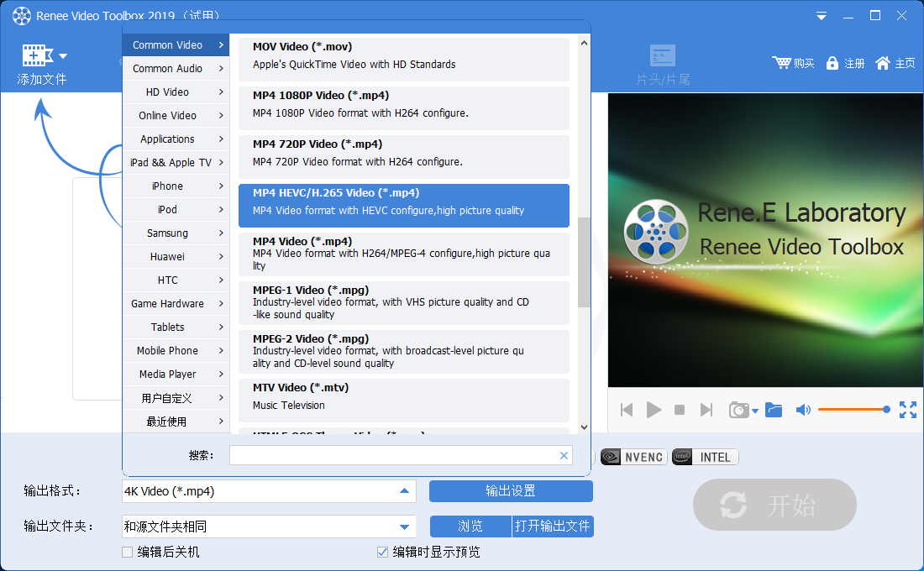924x571 pixels.
Task: Click the format list scrollbar thumb
Action: [x=584, y=262]
